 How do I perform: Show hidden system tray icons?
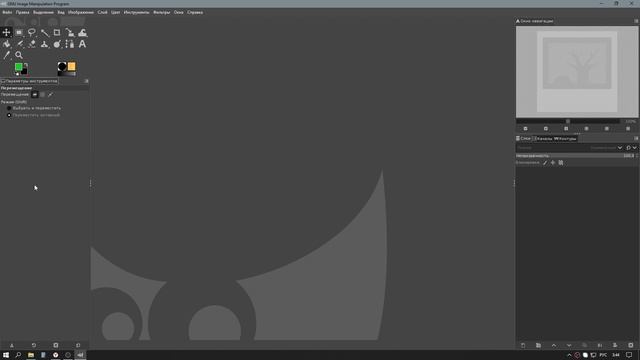[569, 355]
